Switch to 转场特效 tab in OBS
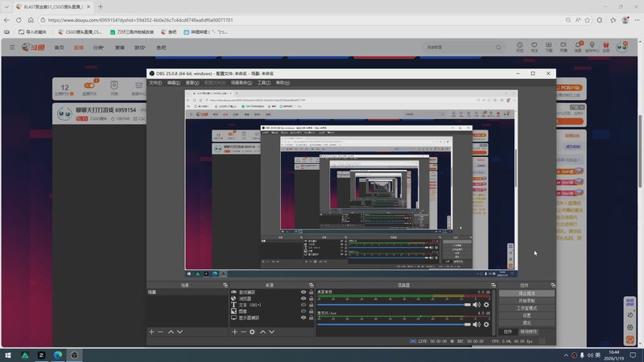This screenshot has width=644, height=362. coord(529,331)
